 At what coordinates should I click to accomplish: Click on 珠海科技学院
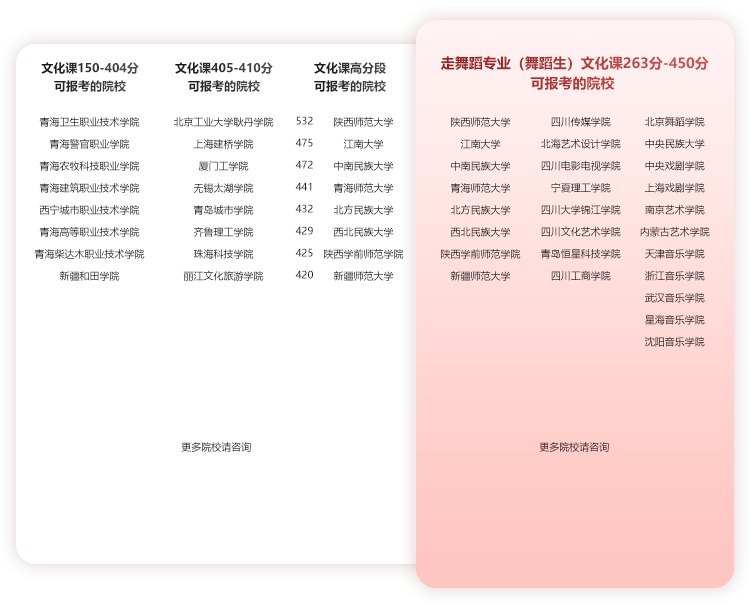(223, 254)
